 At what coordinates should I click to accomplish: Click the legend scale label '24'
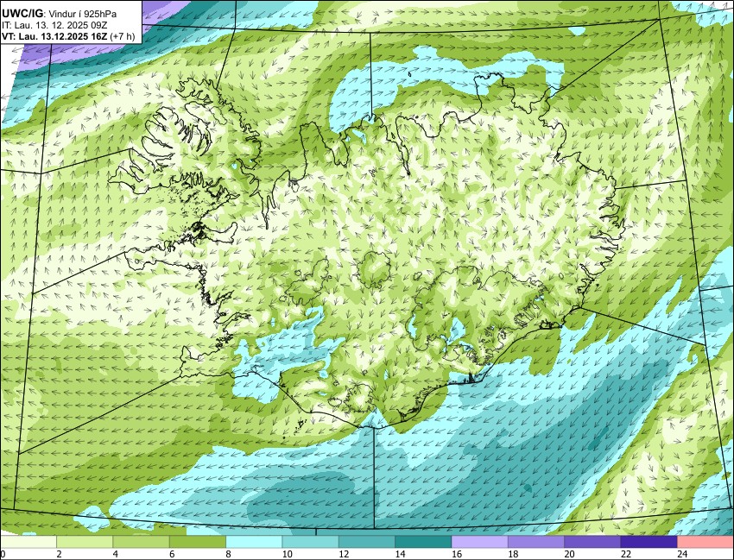point(682,554)
